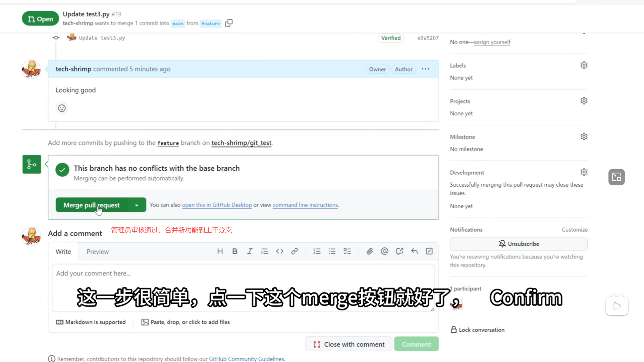Screen dimensions: 644x362
Task: Mention a user with @ icon
Action: click(x=384, y=251)
